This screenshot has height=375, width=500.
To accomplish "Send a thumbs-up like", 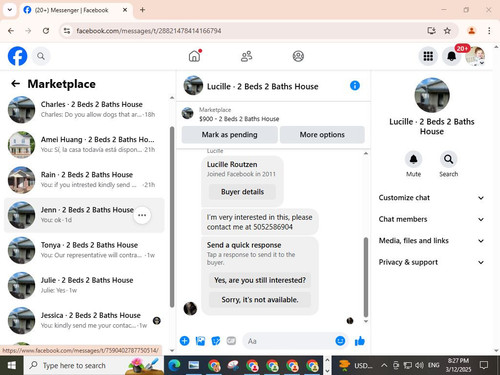I will [x=360, y=341].
